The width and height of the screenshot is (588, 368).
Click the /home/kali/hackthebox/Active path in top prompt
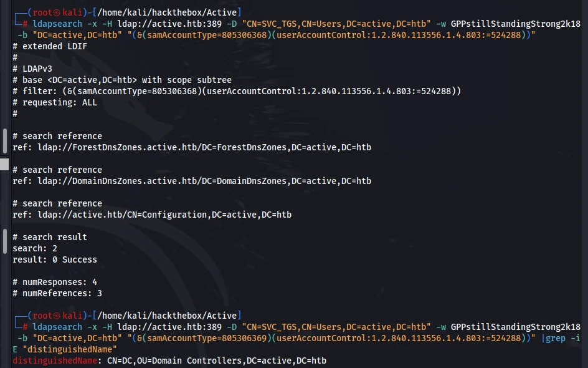pyautogui.click(x=167, y=12)
